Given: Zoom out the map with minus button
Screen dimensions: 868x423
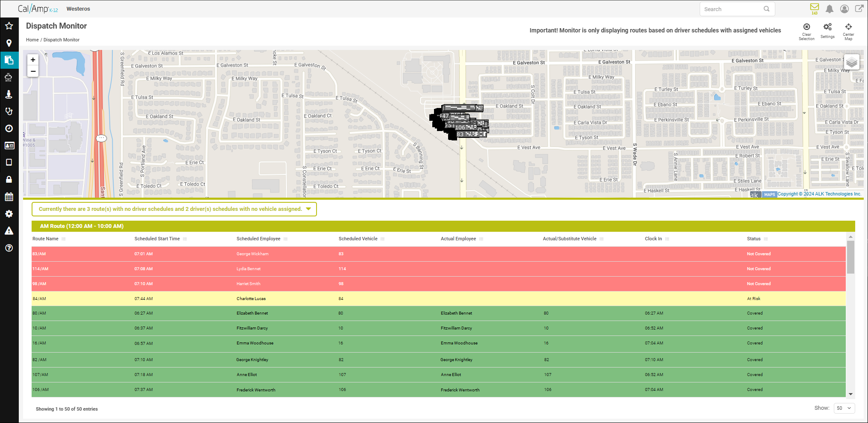Looking at the screenshot, I should pyautogui.click(x=33, y=71).
